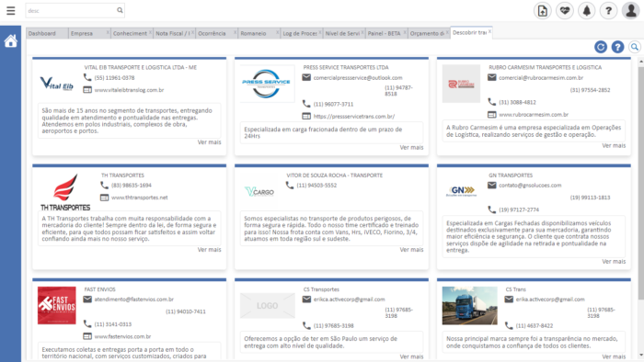644x362 pixels.
Task: Expand Ver mais on TH Transportes card
Action: tap(209, 250)
